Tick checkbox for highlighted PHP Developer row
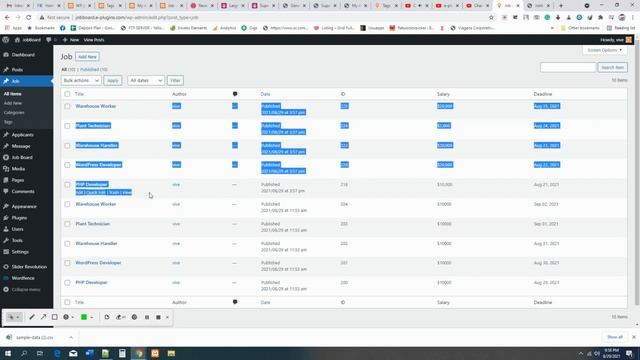Image resolution: width=640 pixels, height=360 pixels. pos(67,184)
